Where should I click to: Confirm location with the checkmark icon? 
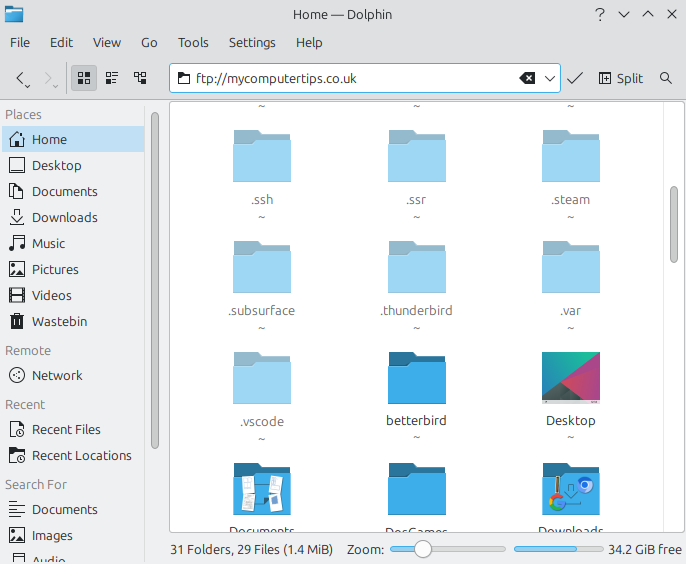pos(575,78)
